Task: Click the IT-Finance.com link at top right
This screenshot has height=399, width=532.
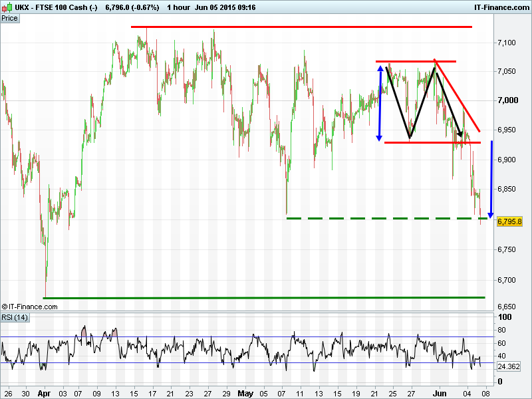Action: tap(501, 6)
